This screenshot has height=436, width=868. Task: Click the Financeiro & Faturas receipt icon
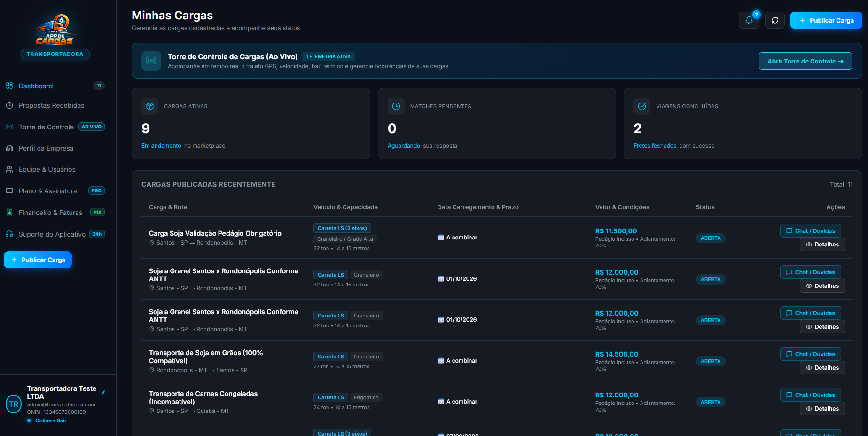tap(9, 212)
